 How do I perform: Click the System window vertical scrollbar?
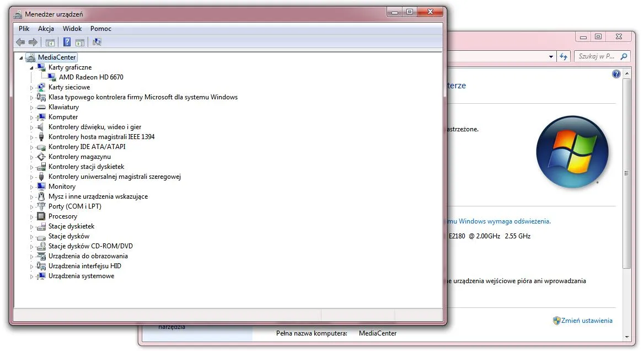(x=626, y=172)
